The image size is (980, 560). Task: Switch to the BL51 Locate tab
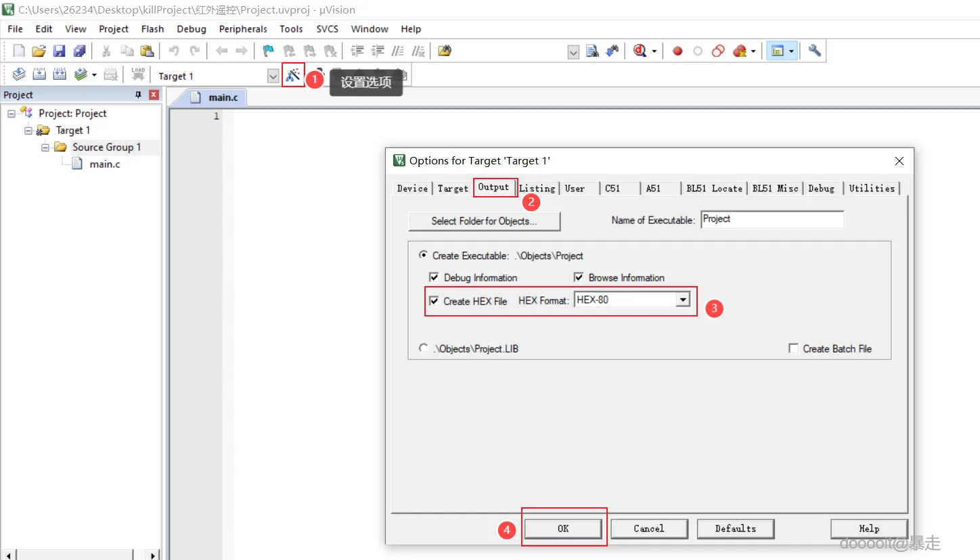point(714,189)
